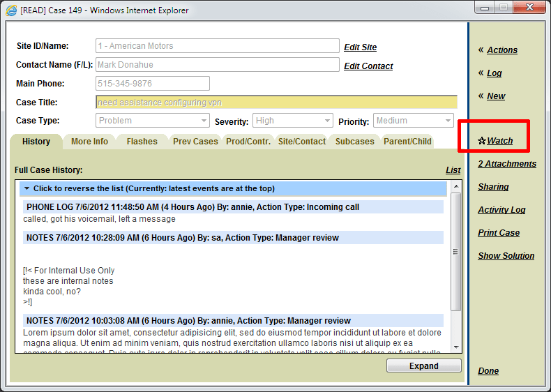Click the Internet Explorer logo in the title bar

click(x=11, y=10)
